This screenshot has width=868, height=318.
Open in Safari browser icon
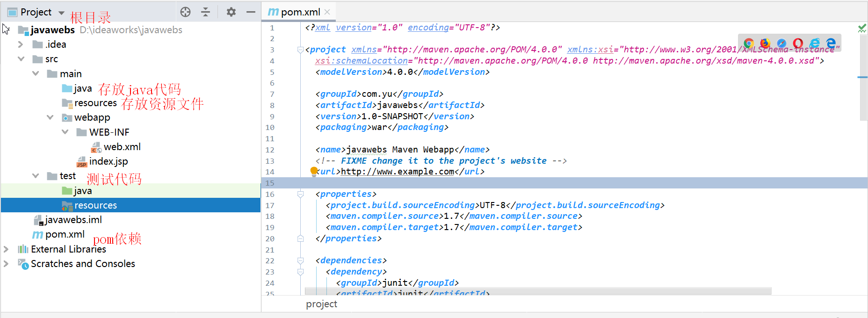coord(781,43)
